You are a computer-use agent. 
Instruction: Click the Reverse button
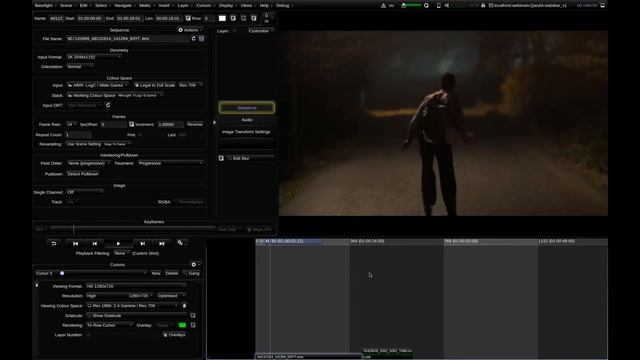coord(195,124)
